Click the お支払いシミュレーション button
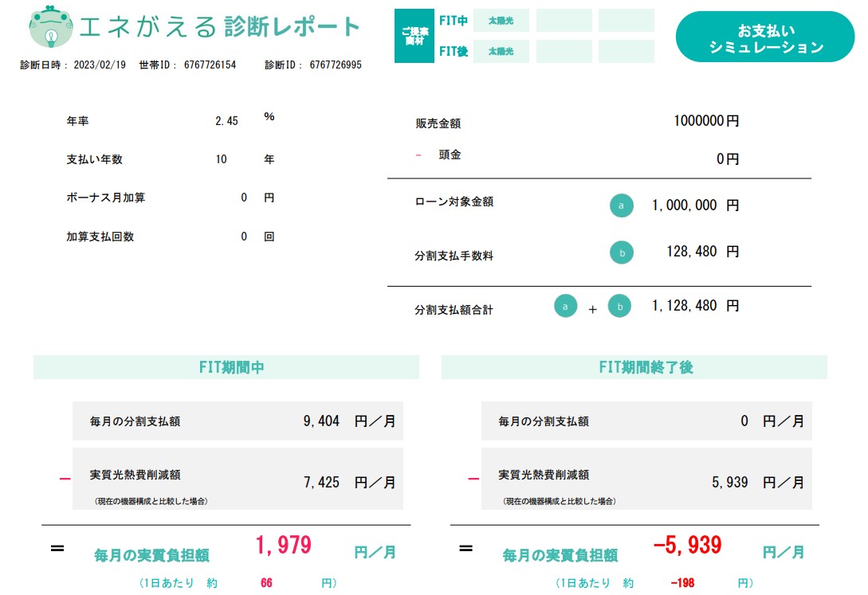The image size is (868, 595). tap(765, 37)
